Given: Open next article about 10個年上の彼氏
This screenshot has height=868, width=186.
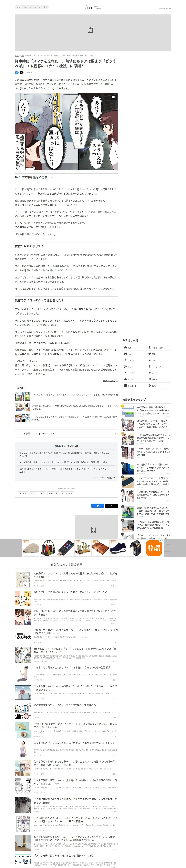Looking at the screenshot, I should tap(66, 407).
